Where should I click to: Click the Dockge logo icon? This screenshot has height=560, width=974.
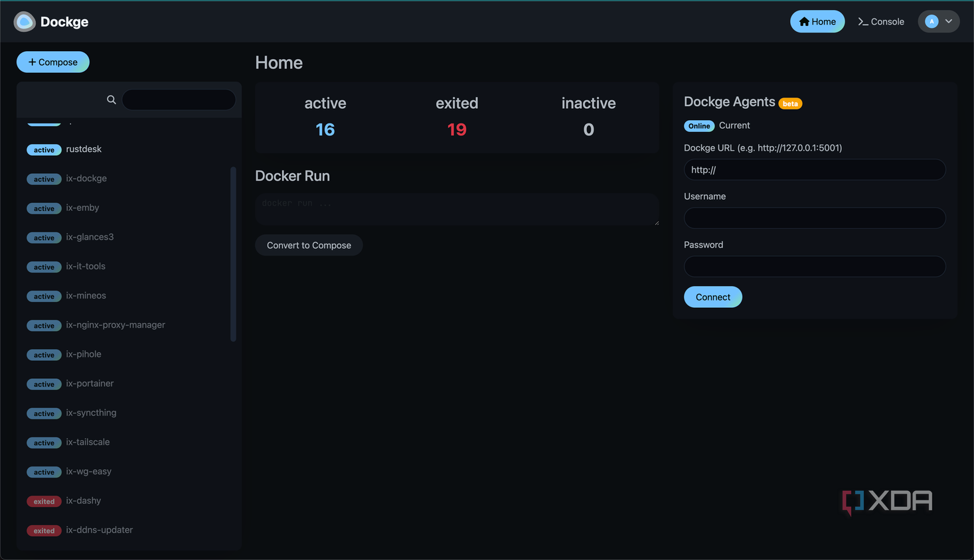pyautogui.click(x=25, y=22)
